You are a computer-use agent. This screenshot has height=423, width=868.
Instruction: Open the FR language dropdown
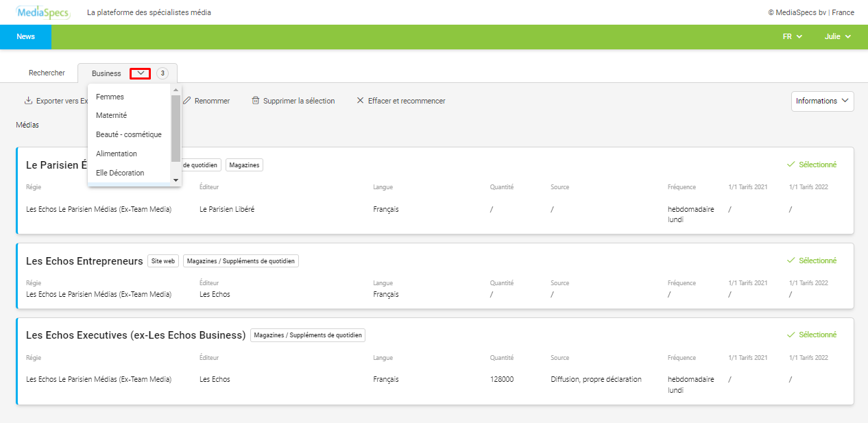point(793,37)
